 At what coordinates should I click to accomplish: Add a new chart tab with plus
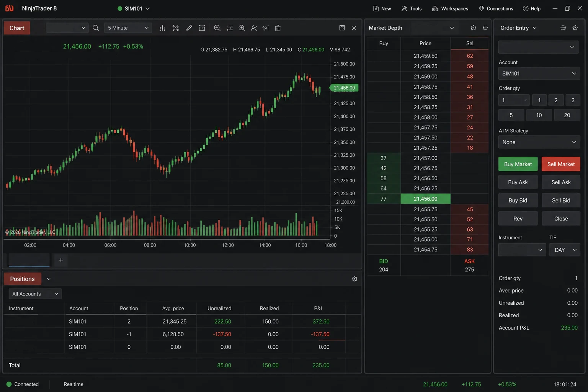pos(61,260)
